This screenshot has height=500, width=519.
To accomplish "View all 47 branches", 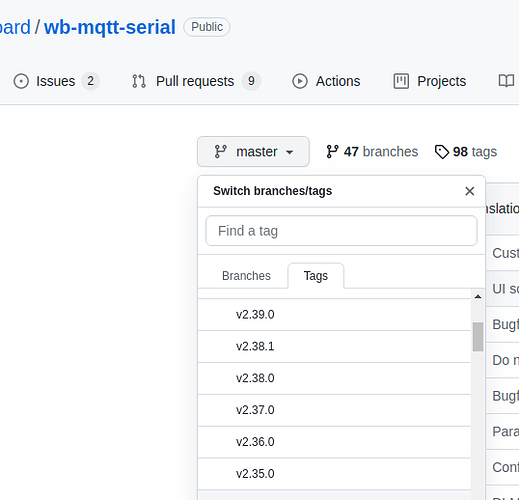I will tap(372, 152).
